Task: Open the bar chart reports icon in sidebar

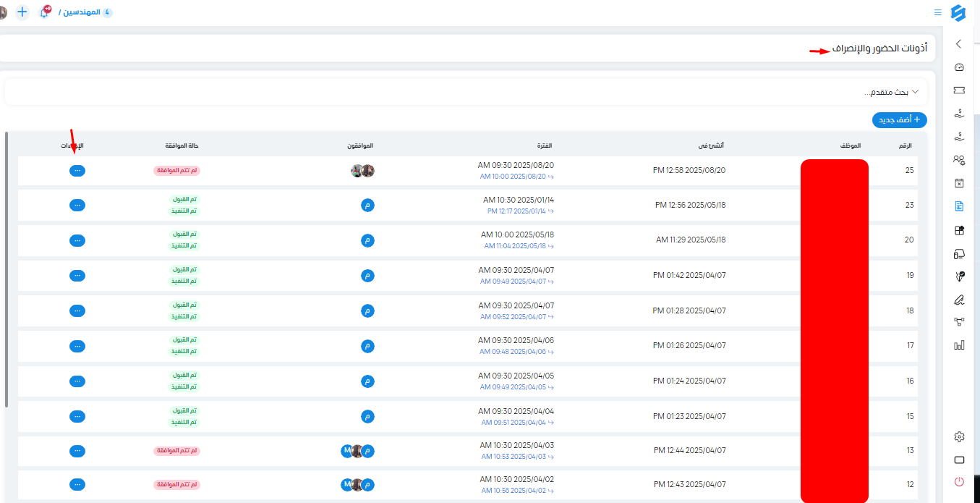Action: pyautogui.click(x=959, y=345)
